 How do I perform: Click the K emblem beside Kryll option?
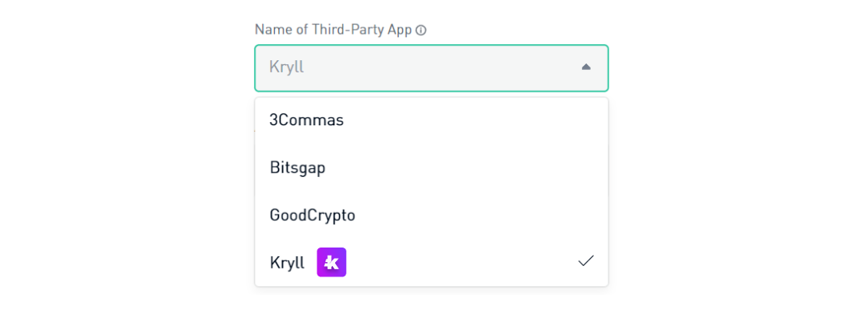[x=331, y=262]
